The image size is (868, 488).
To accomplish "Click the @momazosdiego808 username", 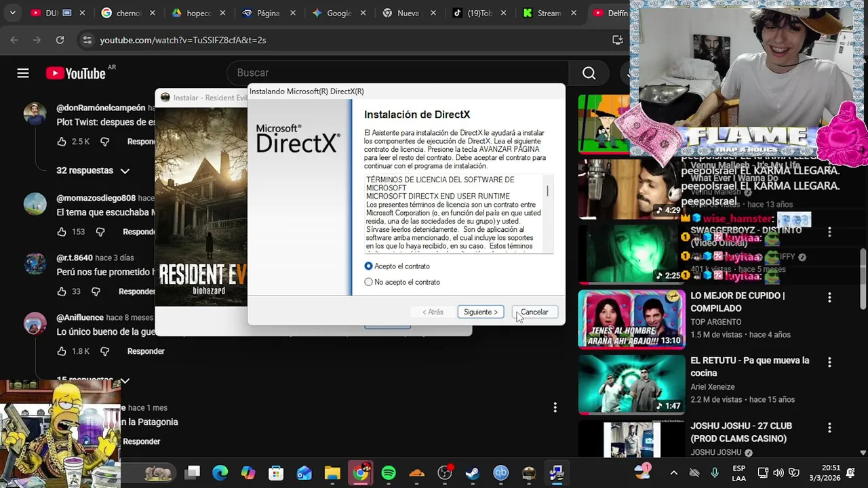I will click(x=96, y=198).
